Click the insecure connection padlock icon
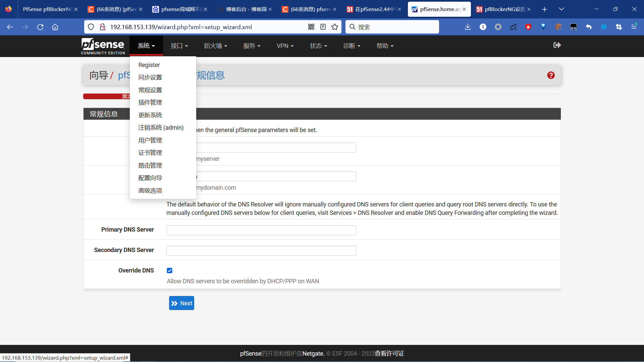 tap(103, 27)
